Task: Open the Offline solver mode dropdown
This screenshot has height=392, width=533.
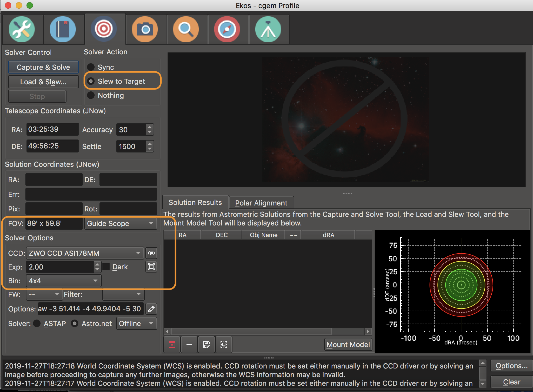Action: [136, 323]
